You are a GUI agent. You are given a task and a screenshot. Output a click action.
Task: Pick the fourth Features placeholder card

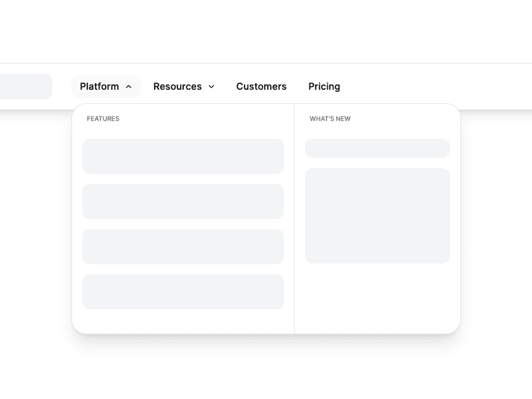183,292
